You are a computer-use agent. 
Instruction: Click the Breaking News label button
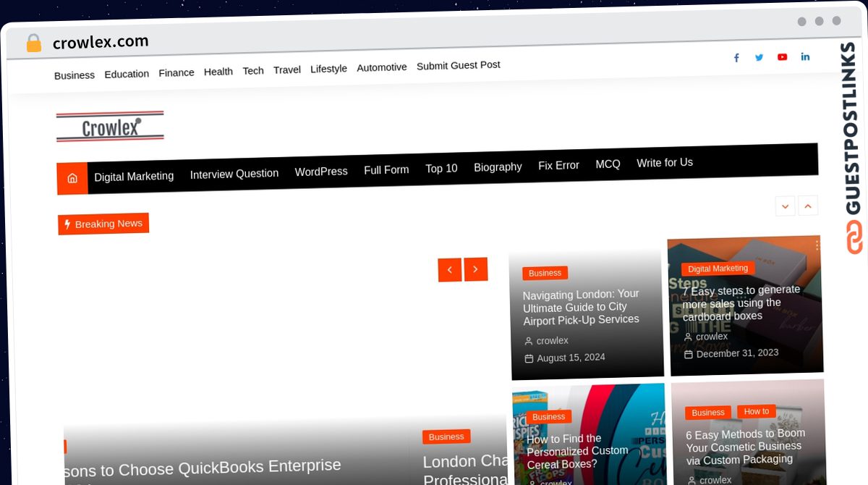pos(103,224)
